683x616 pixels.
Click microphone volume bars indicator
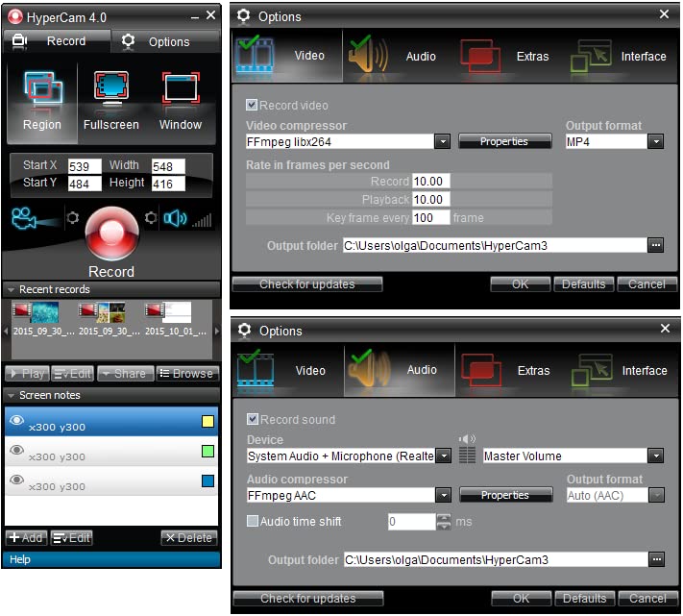coord(203,220)
